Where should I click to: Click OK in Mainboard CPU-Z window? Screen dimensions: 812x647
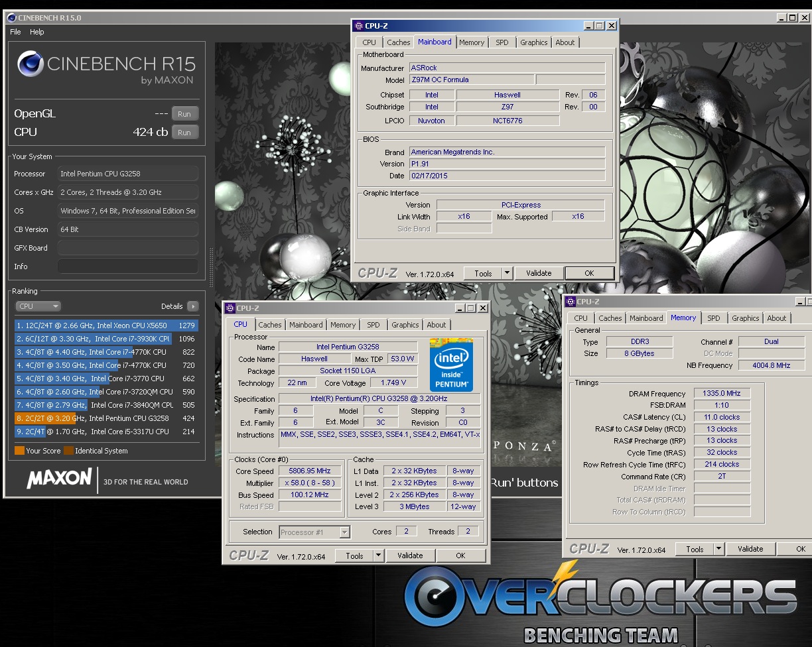tap(589, 273)
